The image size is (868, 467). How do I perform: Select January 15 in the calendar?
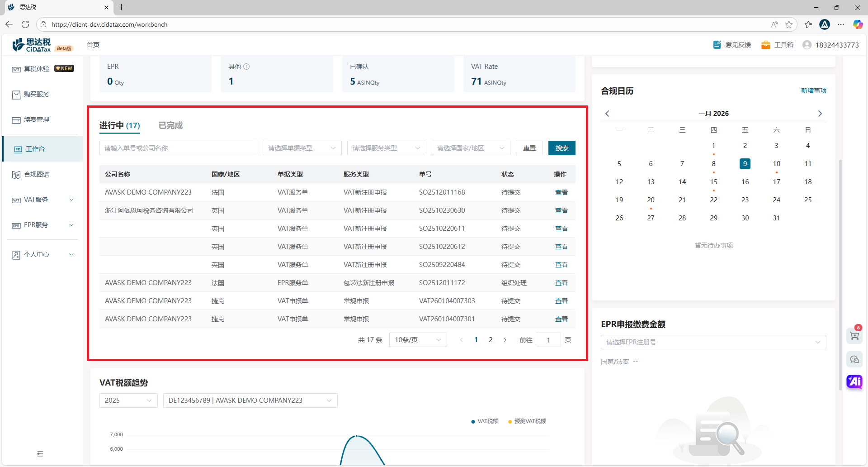[713, 182]
